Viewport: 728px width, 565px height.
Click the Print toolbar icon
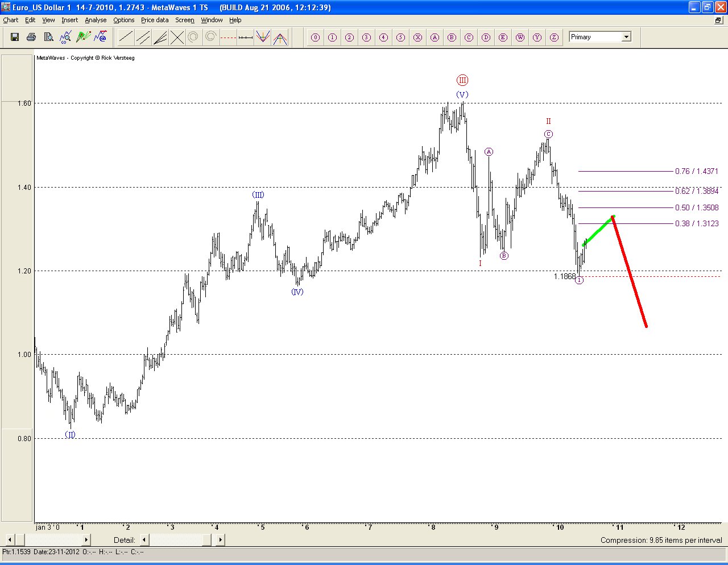31,37
